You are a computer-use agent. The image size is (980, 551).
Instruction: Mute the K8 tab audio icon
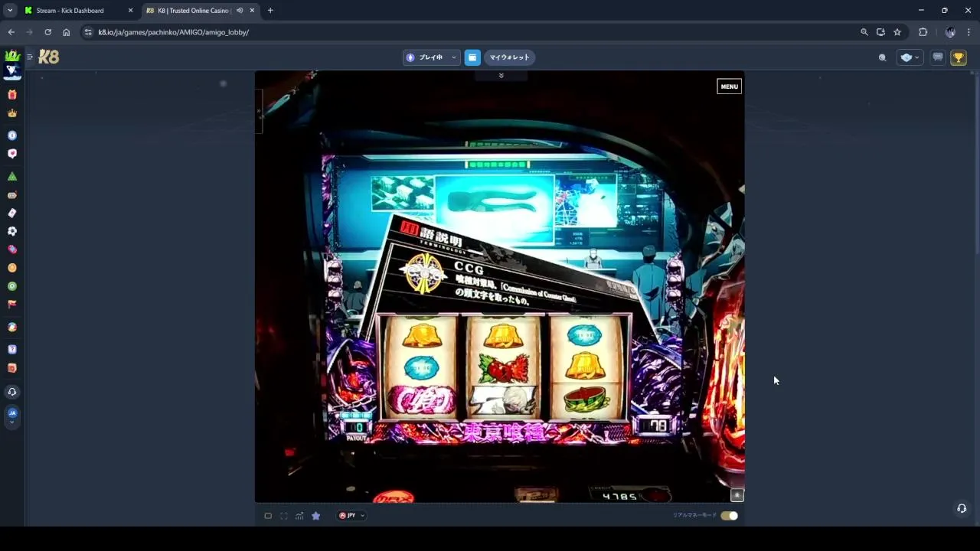(x=240, y=11)
